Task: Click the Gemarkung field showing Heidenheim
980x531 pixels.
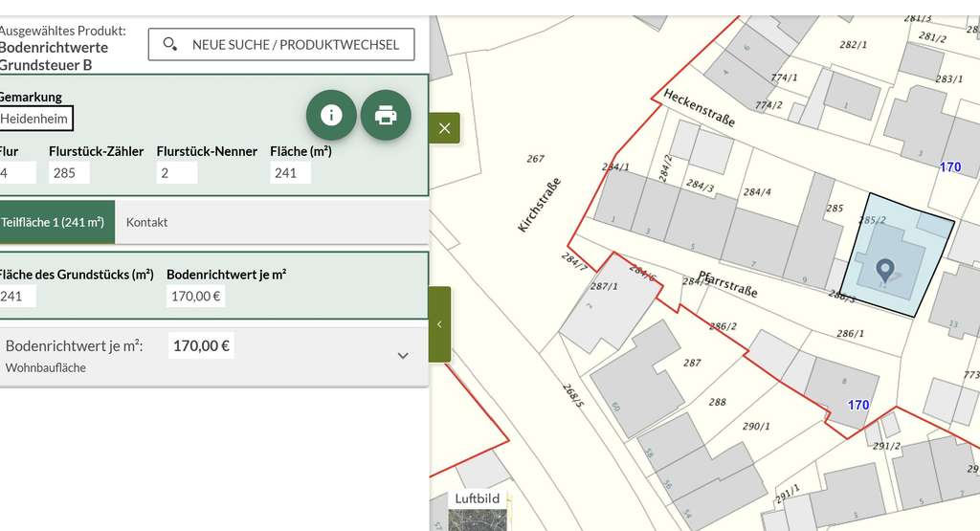Action: tap(35, 119)
